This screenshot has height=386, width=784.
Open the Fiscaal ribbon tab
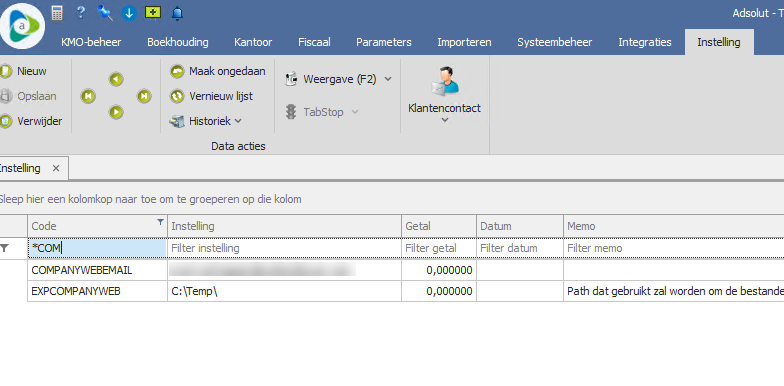point(314,42)
